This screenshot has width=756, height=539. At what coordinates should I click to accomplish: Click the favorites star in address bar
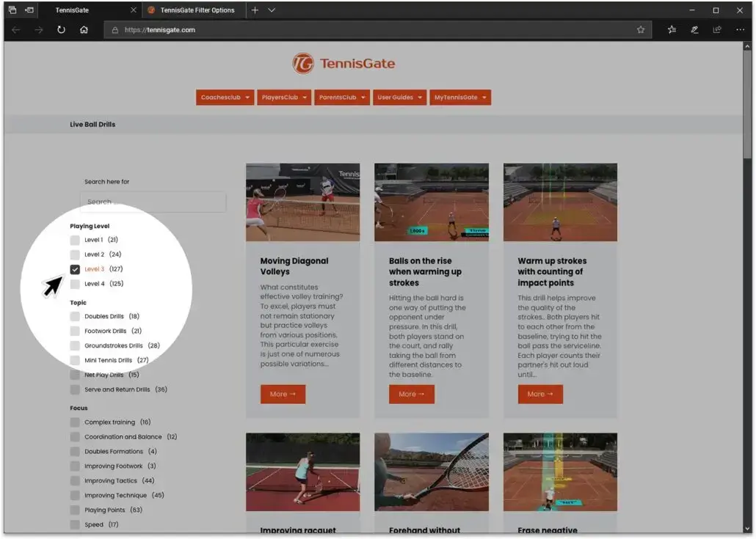(x=641, y=30)
